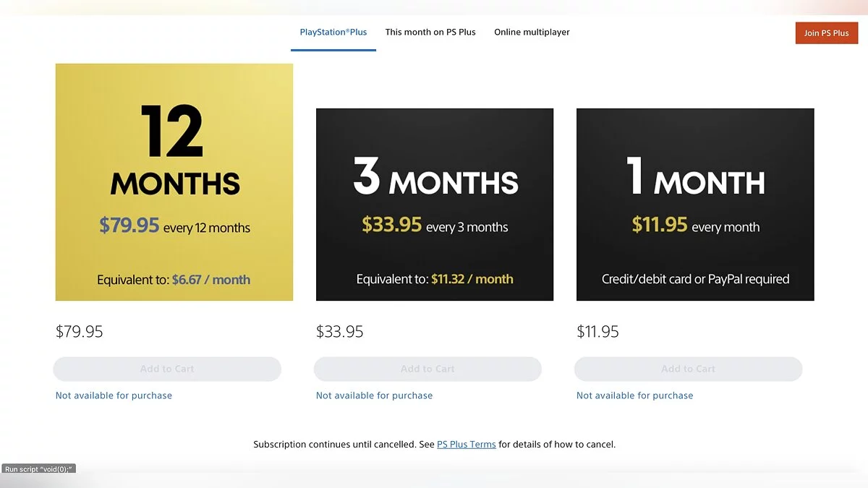This screenshot has width=868, height=488.
Task: Select the 3 MONTHS heading on black tile
Action: click(435, 179)
